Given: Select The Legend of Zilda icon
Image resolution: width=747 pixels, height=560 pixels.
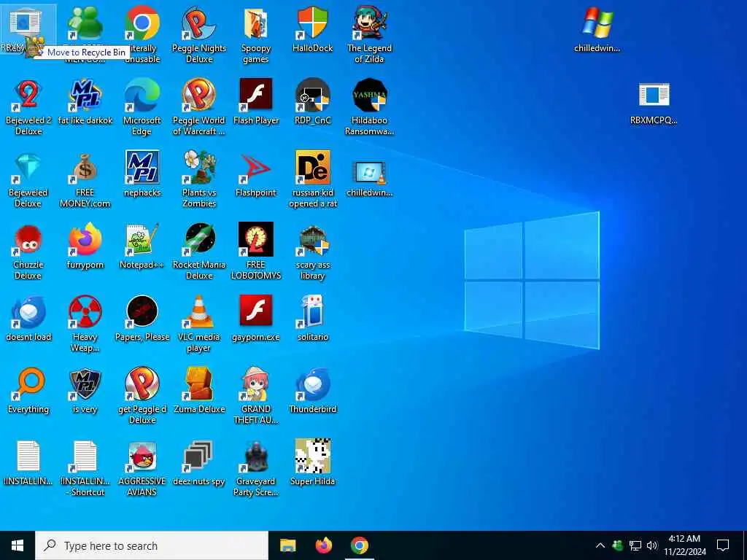Looking at the screenshot, I should (x=369, y=23).
